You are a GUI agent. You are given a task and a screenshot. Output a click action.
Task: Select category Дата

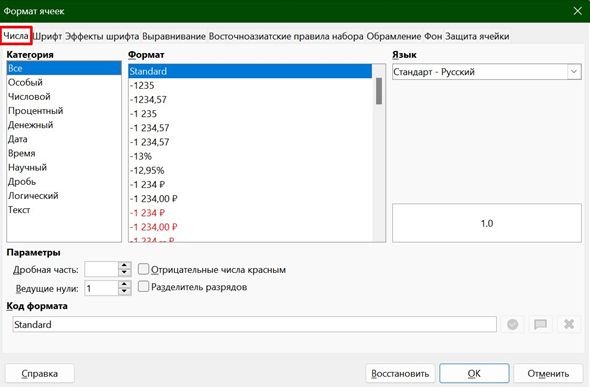(x=64, y=139)
